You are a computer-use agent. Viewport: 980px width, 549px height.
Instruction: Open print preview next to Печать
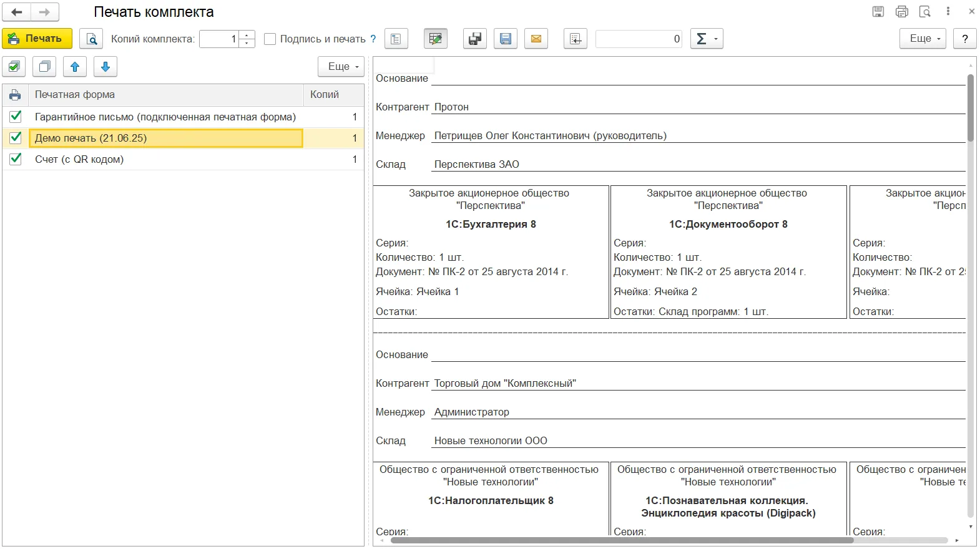91,39
